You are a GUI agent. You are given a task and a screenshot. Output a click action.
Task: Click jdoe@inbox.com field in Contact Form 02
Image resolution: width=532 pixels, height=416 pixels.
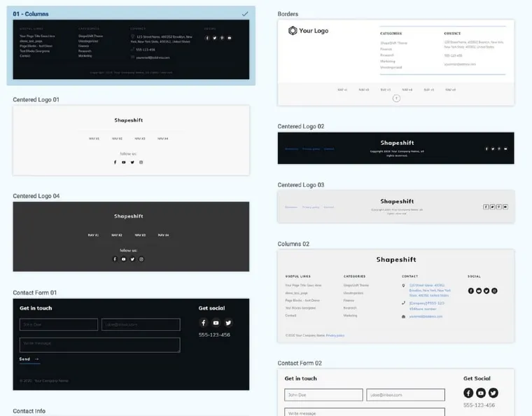406,395
